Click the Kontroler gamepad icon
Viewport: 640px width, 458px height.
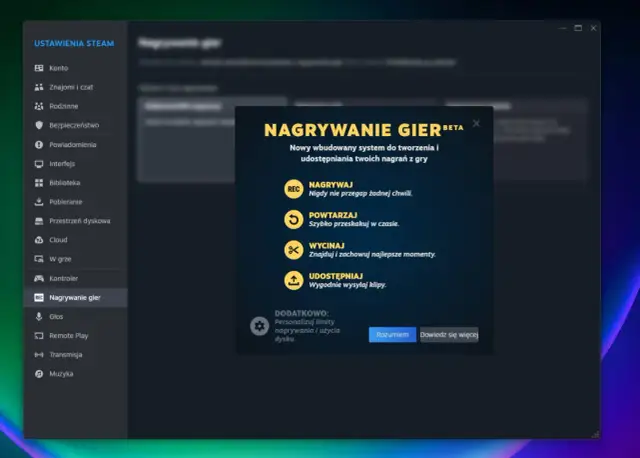pyautogui.click(x=39, y=278)
